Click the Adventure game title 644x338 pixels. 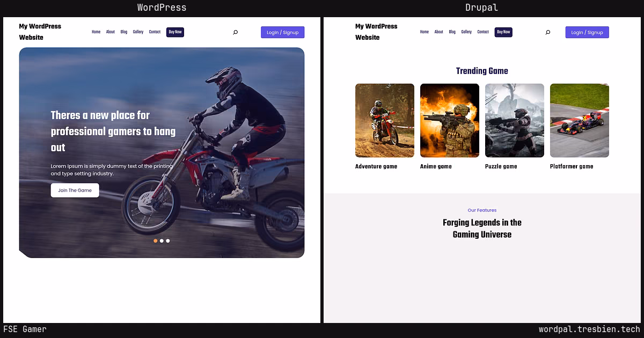click(x=376, y=166)
